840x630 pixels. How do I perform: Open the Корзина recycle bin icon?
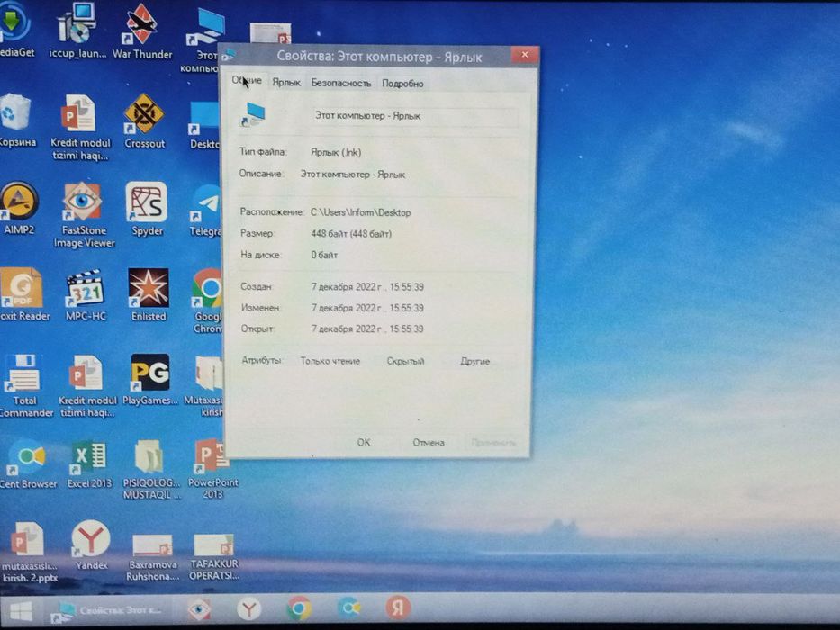[16, 118]
